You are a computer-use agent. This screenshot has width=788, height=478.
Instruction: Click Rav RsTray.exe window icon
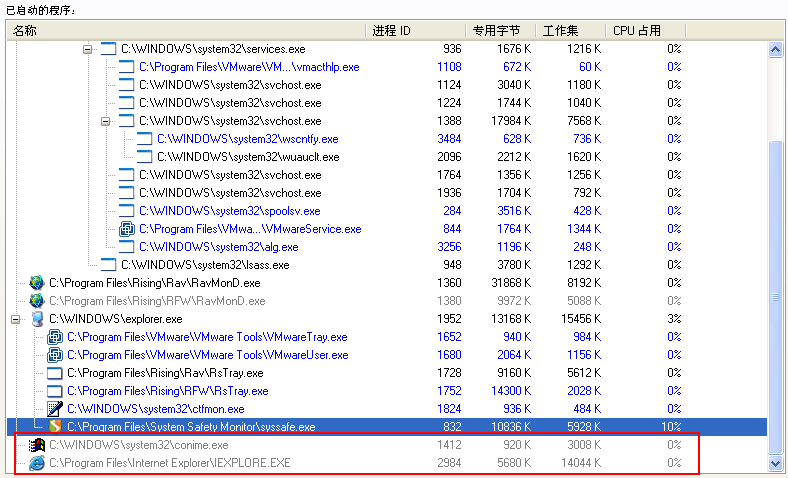click(54, 373)
